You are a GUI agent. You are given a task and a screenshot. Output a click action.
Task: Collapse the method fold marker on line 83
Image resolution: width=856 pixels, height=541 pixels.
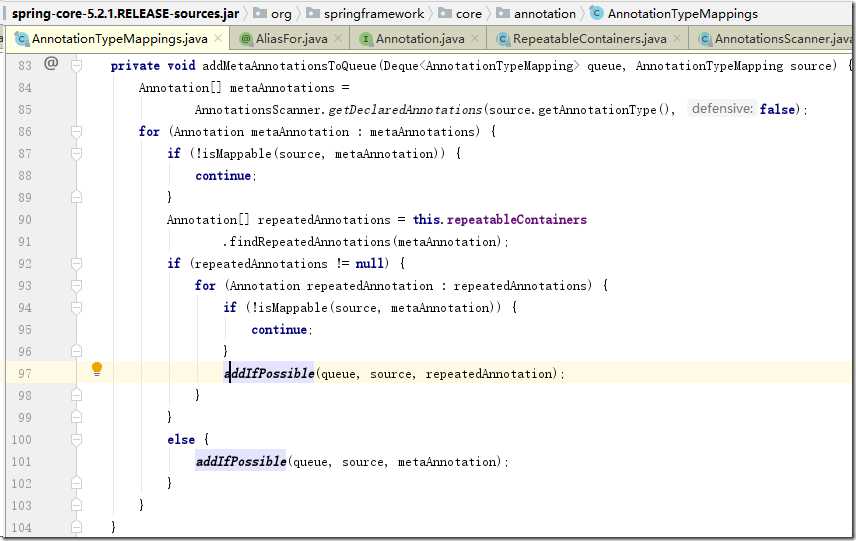[x=76, y=66]
